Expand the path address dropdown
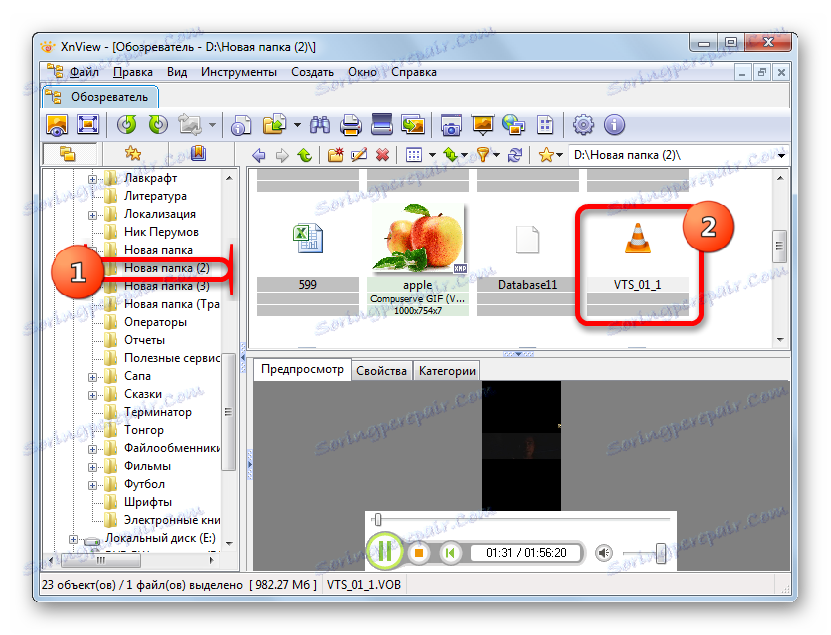This screenshot has height=635, width=831. (782, 155)
